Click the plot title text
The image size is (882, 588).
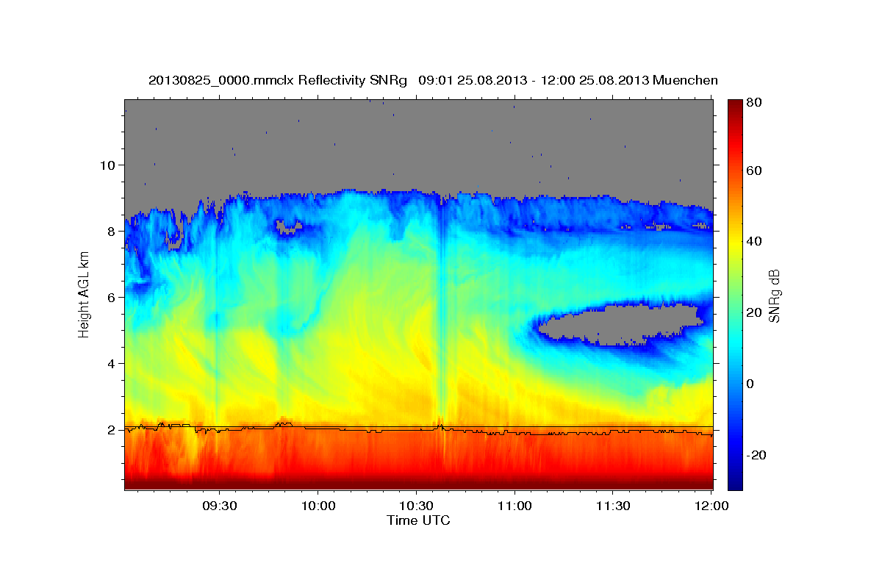[x=433, y=80]
